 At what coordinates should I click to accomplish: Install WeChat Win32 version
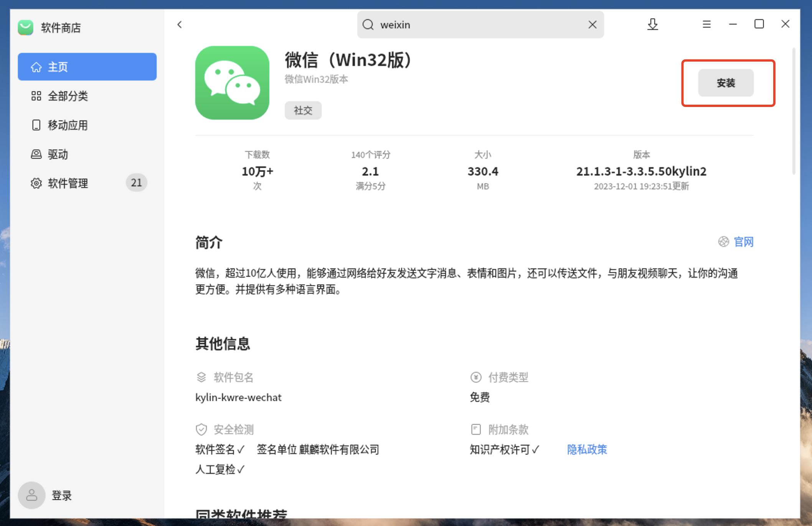[x=725, y=83]
